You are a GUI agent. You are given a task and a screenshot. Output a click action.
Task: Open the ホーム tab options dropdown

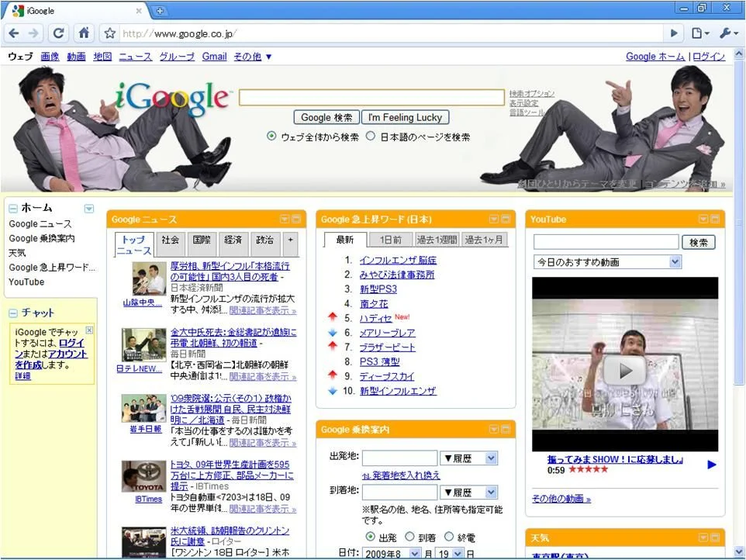pos(89,209)
